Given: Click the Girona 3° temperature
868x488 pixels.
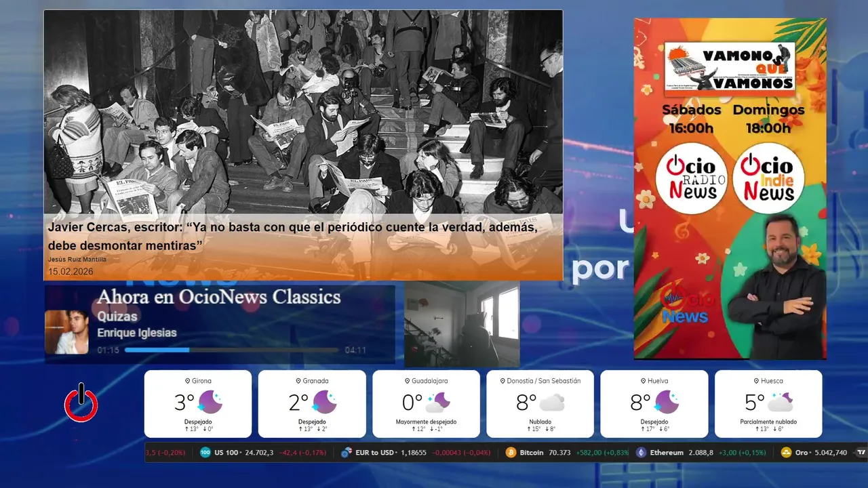Looking at the screenshot, I should [x=184, y=403].
